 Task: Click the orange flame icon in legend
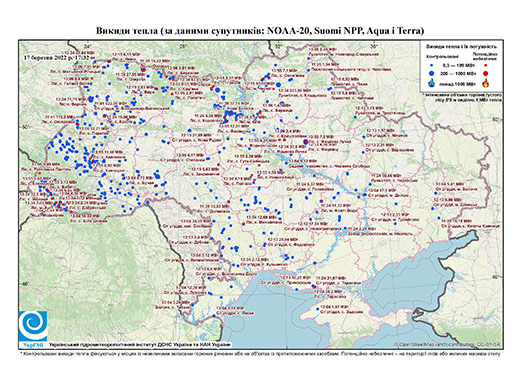pyautogui.click(x=486, y=83)
